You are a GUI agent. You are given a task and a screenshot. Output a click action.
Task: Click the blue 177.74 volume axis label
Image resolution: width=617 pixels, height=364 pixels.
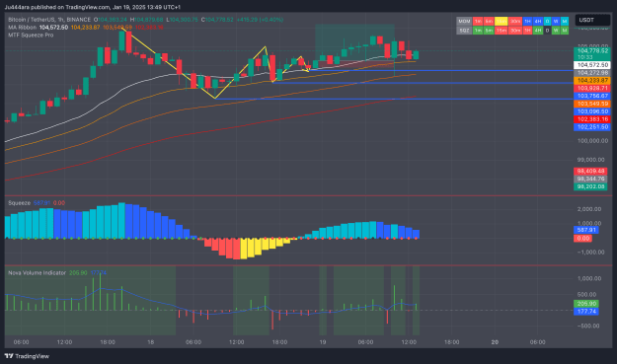pos(586,312)
